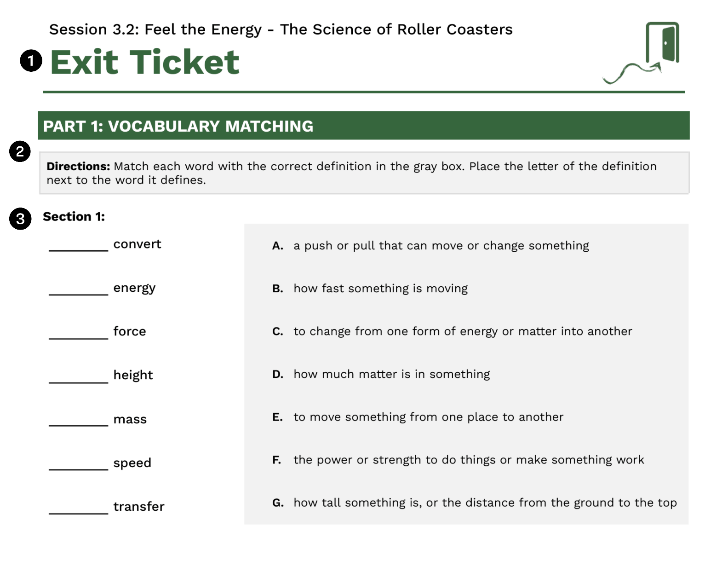Screen dimensions: 728x561
Task: Click the blank line beside mass
Action: pos(78,425)
